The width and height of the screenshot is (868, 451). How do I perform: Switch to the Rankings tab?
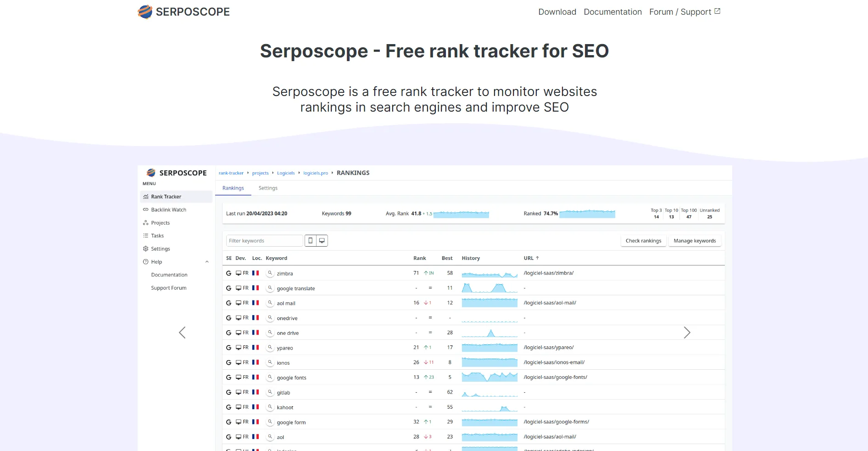(233, 188)
